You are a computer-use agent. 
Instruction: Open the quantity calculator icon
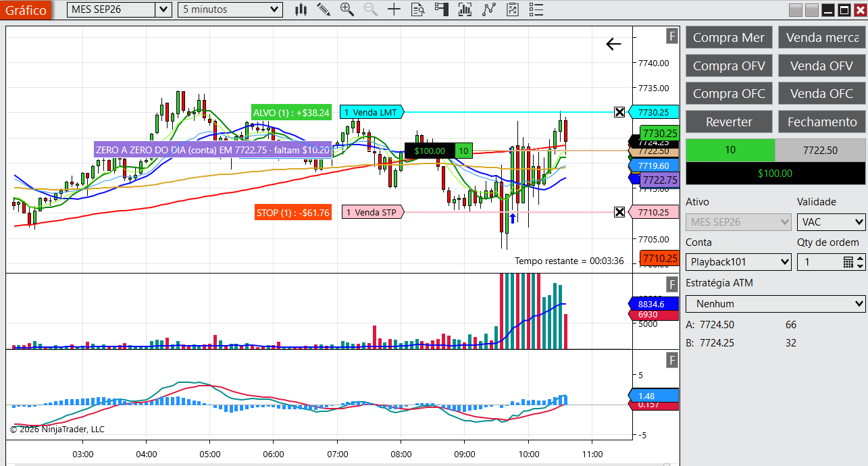coord(848,262)
